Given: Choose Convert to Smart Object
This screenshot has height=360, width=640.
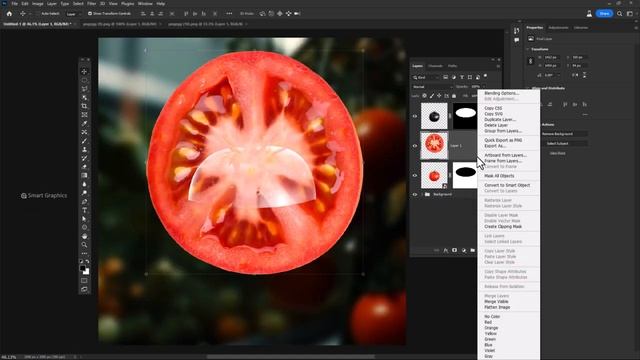Looking at the screenshot, I should 507,185.
